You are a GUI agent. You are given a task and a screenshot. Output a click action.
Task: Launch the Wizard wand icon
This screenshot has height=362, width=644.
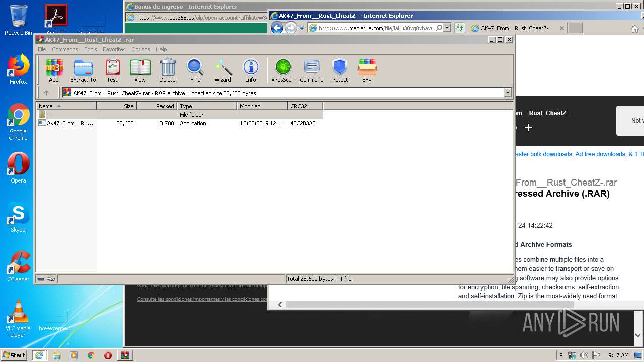[223, 70]
